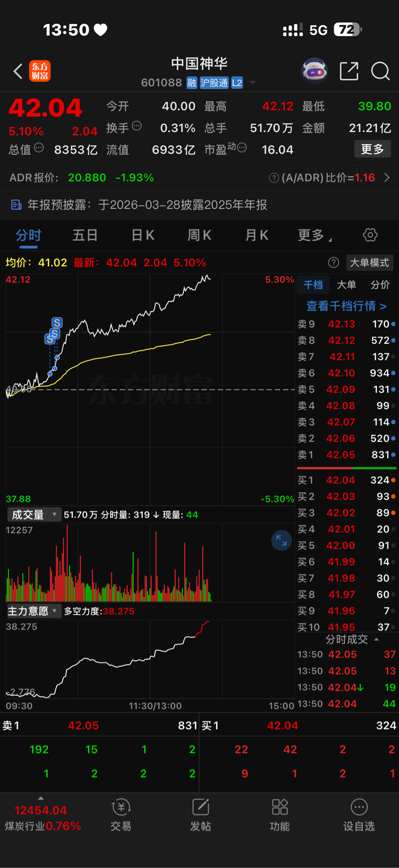The height and width of the screenshot is (868, 399).
Task: Tap the 买1 queue entry 42
Action: pyautogui.click(x=290, y=749)
